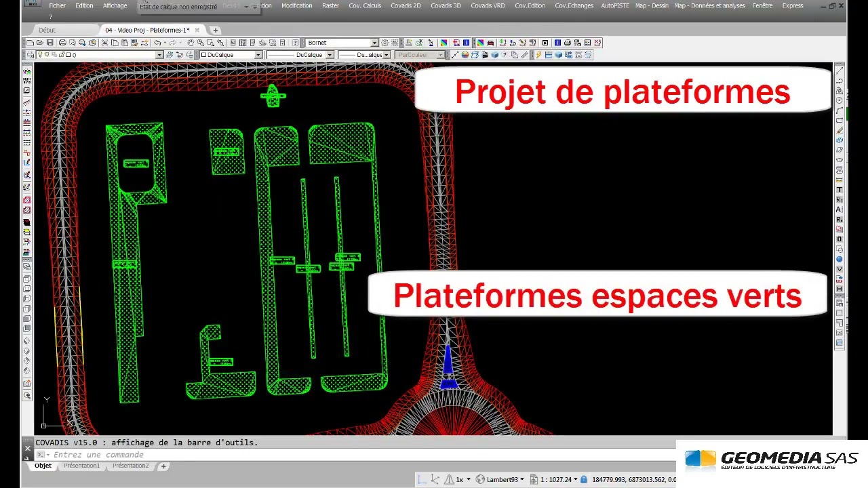Switch to the Présentation1 layout tab
This screenshot has width=868, height=488.
[81, 466]
